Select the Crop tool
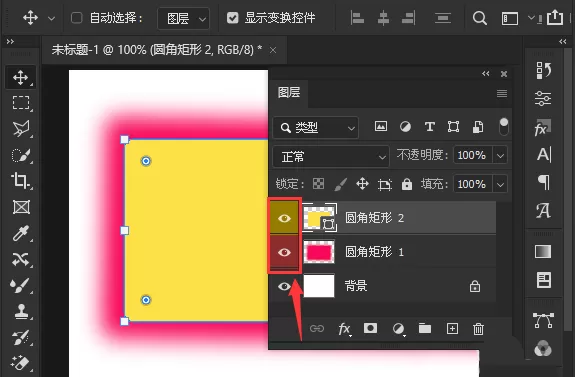575x377 pixels. click(x=21, y=180)
